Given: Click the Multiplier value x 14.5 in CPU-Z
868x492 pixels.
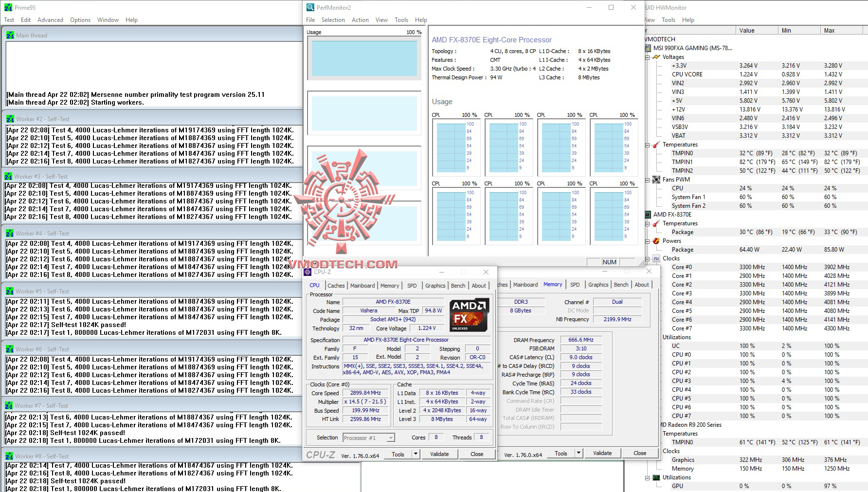Looking at the screenshot, I should [x=365, y=401].
